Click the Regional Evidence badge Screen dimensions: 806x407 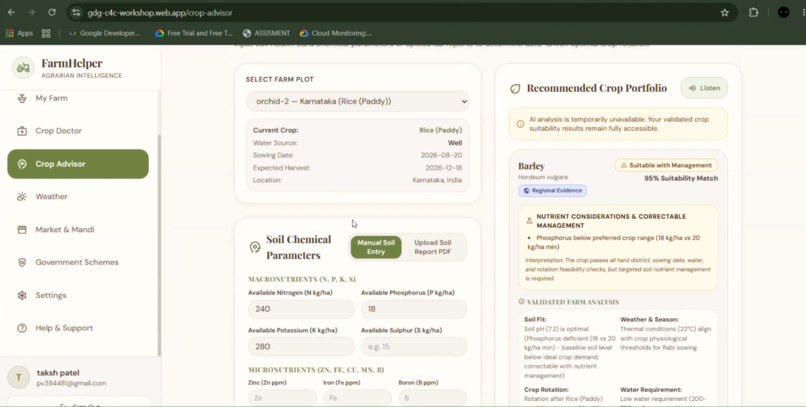pos(552,191)
